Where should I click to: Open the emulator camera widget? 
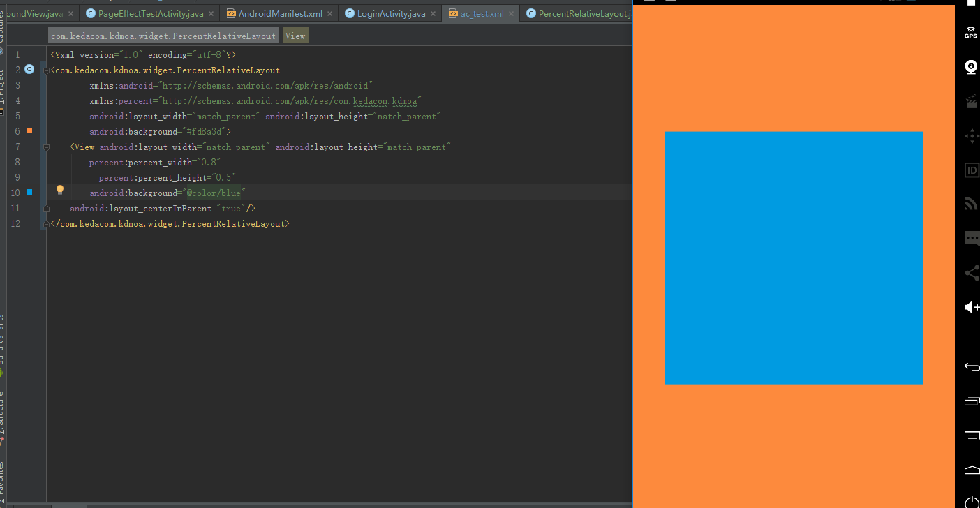[x=971, y=66]
